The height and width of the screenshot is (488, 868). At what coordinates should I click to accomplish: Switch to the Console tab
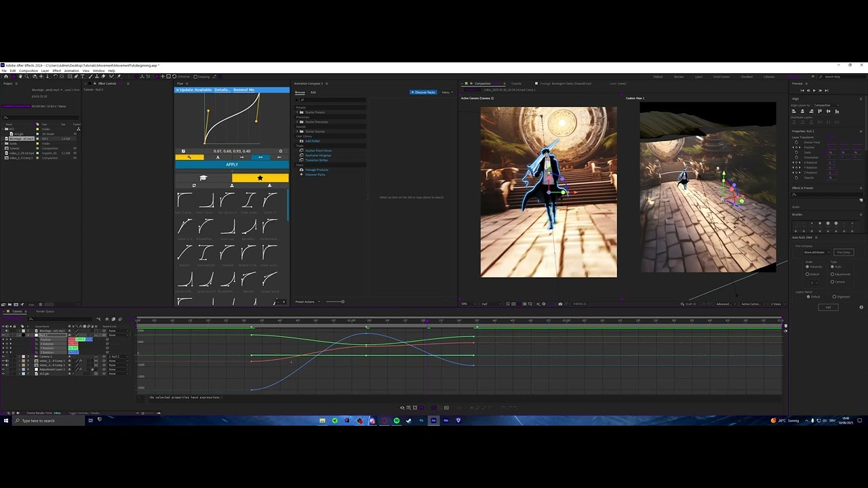point(516,83)
